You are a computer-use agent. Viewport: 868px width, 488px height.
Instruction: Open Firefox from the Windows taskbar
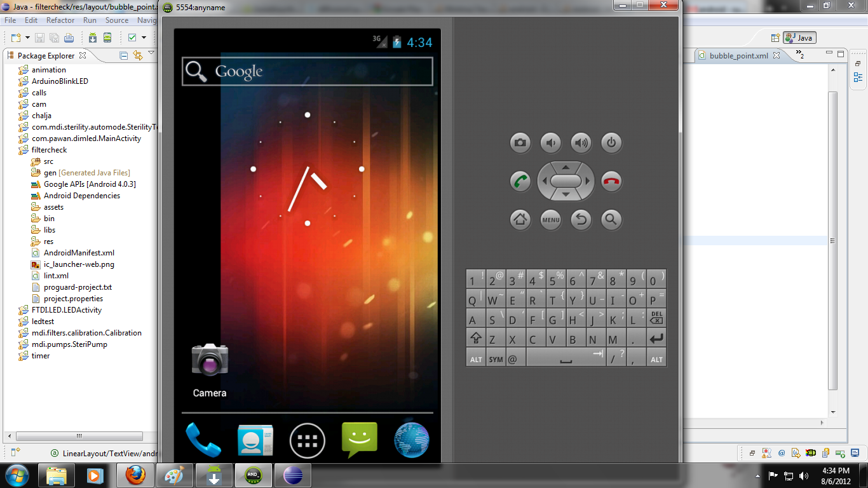pyautogui.click(x=135, y=475)
